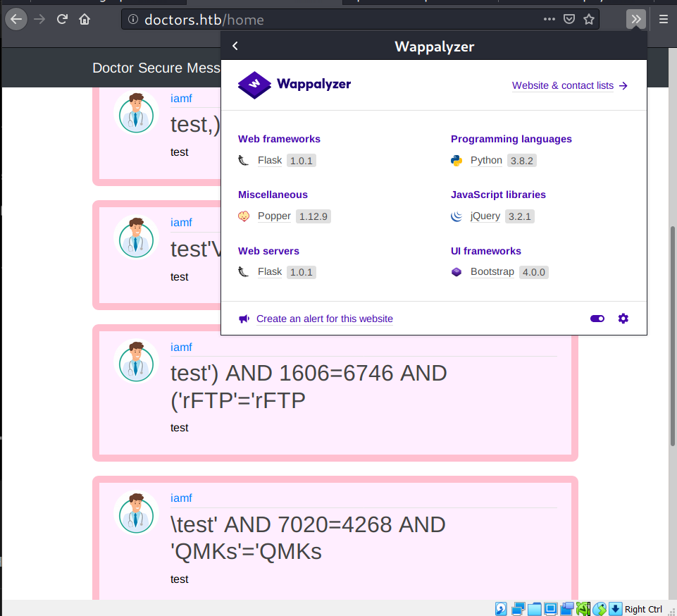Click the browser back button
Screen dimensions: 677x616
[x=15, y=19]
